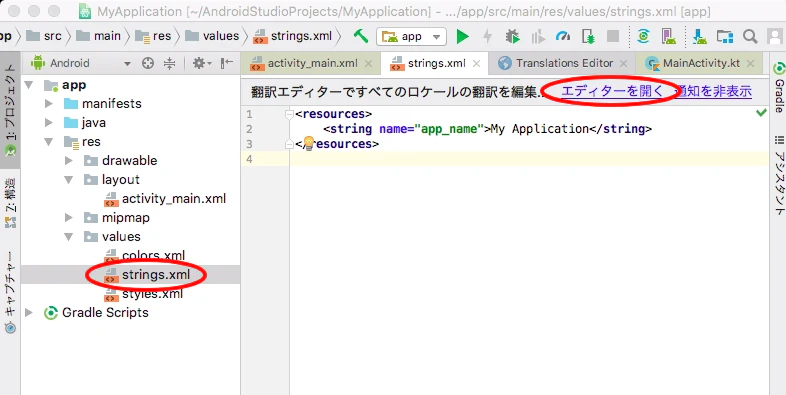Image resolution: width=786 pixels, height=395 pixels.
Task: Click the res breadcrumb
Action: (x=153, y=37)
